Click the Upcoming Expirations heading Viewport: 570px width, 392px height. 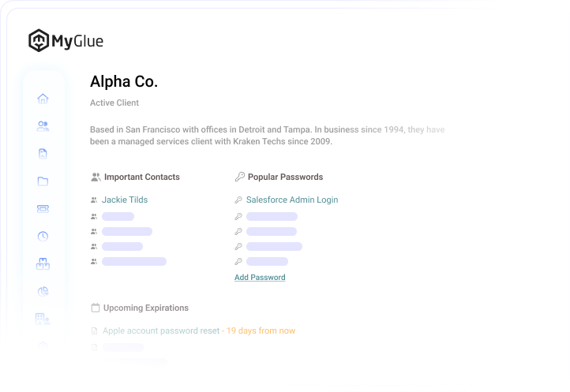click(146, 308)
